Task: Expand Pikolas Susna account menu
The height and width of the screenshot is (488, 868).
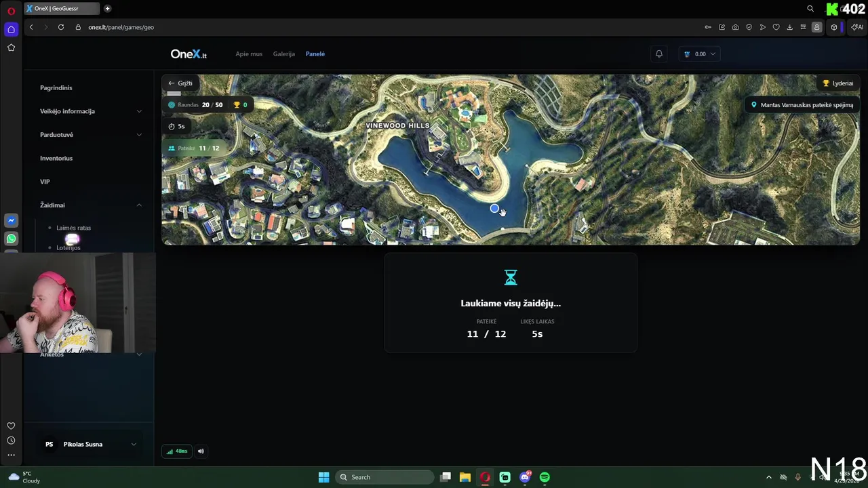Action: click(90, 444)
